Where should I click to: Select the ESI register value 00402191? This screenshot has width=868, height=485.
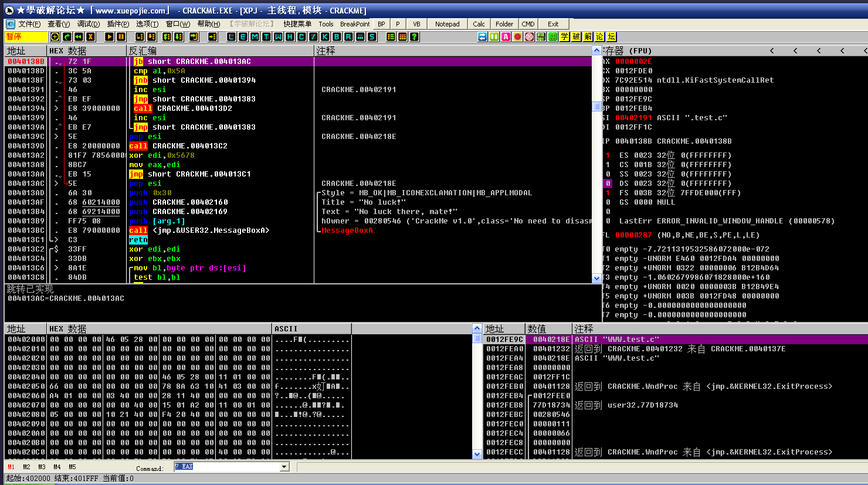633,118
